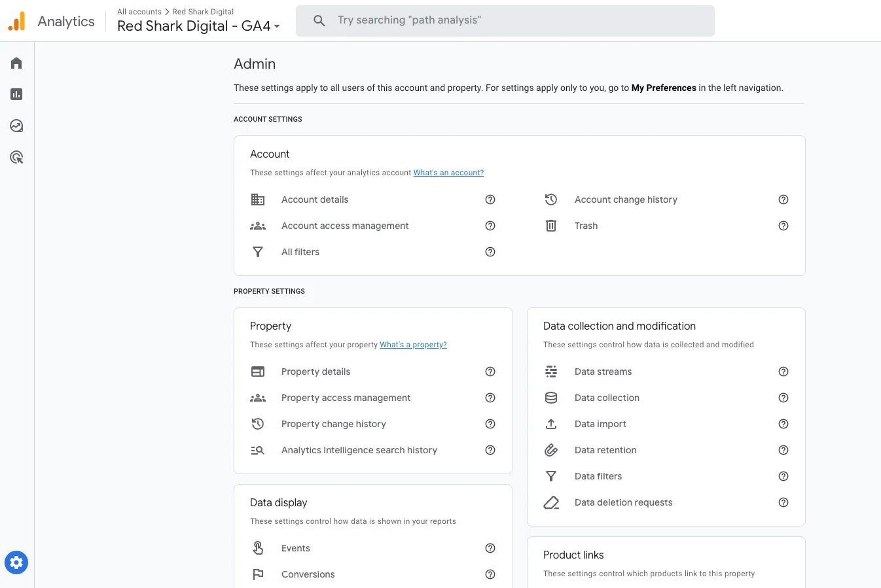The height and width of the screenshot is (588, 881).
Task: Click the search magnifier icon
Action: pos(319,20)
